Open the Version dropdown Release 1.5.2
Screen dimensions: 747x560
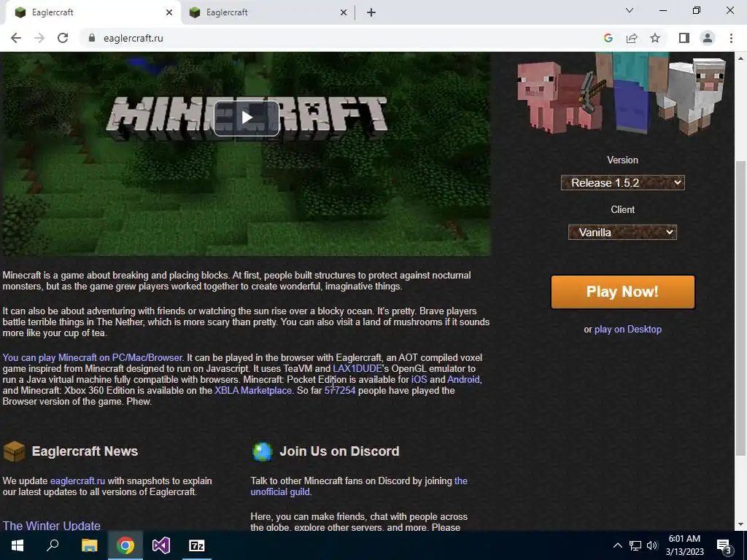pyautogui.click(x=623, y=183)
